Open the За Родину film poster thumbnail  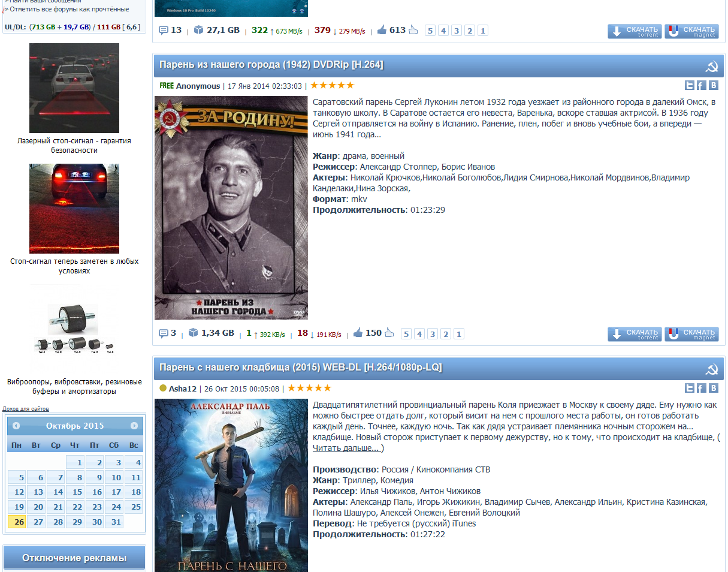click(x=231, y=207)
